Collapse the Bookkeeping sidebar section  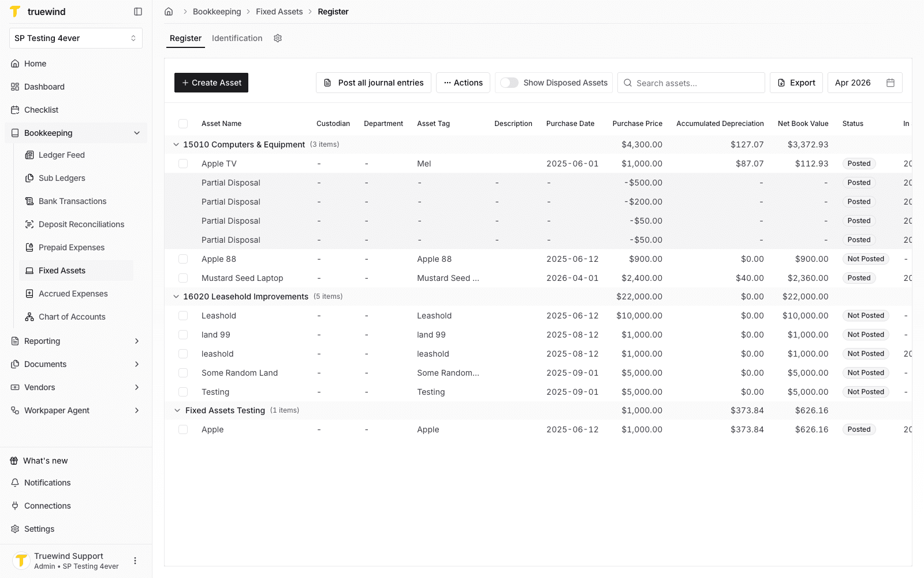(x=137, y=133)
